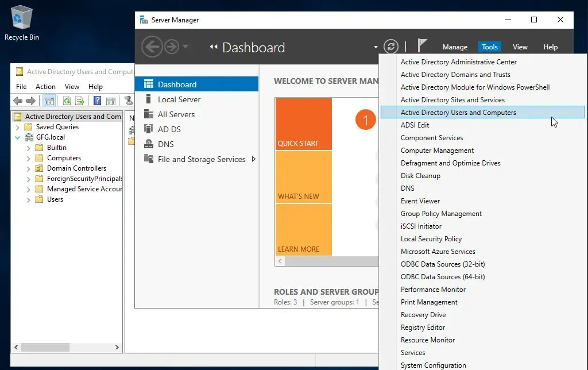588x370 pixels.
Task: Expand the Computers container
Action: [x=29, y=159]
